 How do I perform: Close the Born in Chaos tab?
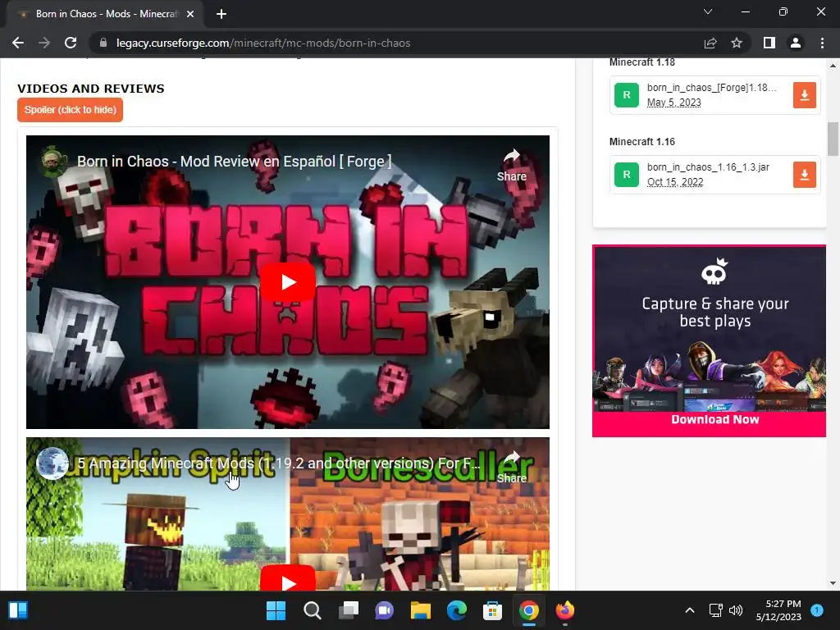[190, 14]
